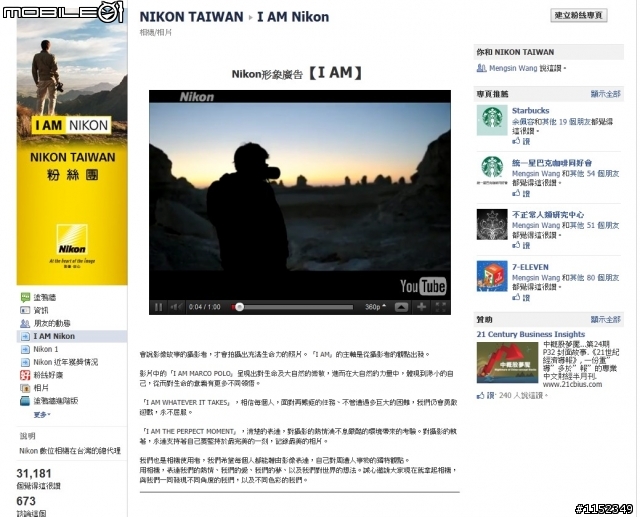640x517 pixels.
Task: Open the Starbucks page link
Action: coord(531,111)
